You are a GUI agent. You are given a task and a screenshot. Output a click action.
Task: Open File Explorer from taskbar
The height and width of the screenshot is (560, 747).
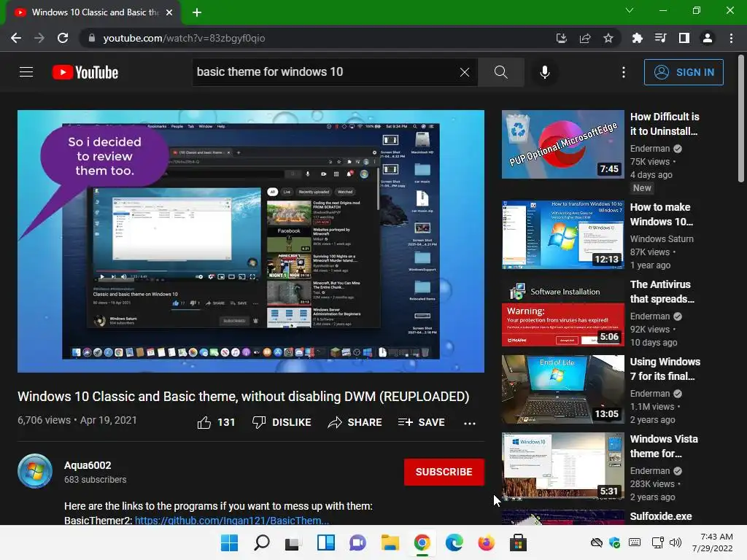click(390, 542)
